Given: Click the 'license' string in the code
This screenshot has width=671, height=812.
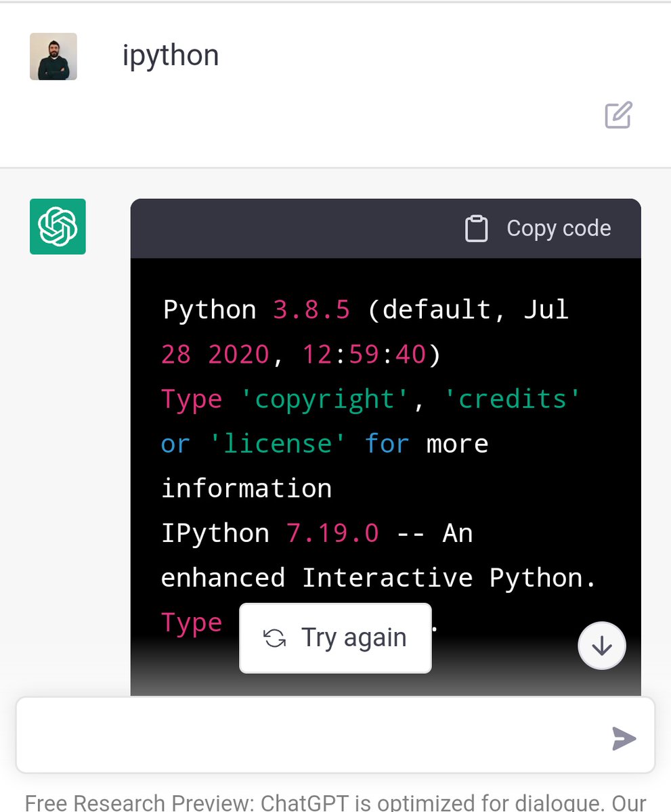Looking at the screenshot, I should 278,444.
